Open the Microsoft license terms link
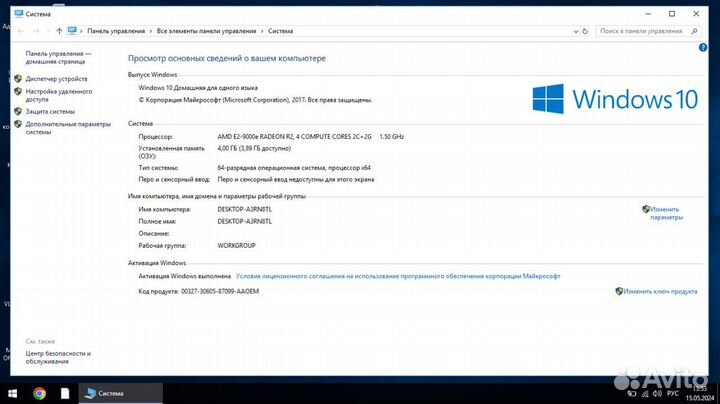This screenshot has width=720, height=404. (398, 276)
